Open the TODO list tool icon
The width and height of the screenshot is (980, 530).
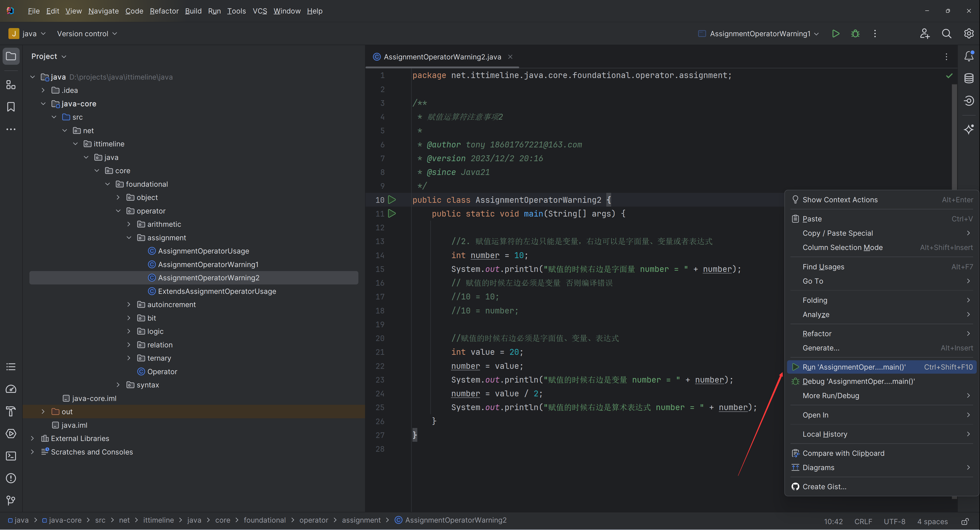tap(11, 367)
